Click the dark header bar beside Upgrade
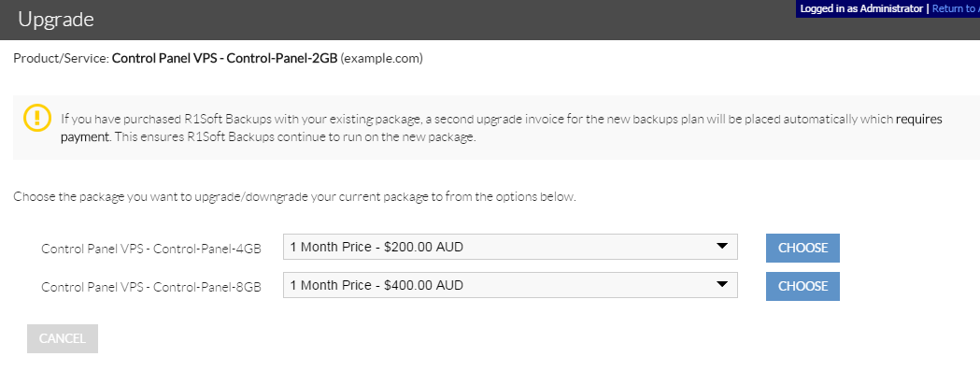980x371 pixels. tap(437, 20)
